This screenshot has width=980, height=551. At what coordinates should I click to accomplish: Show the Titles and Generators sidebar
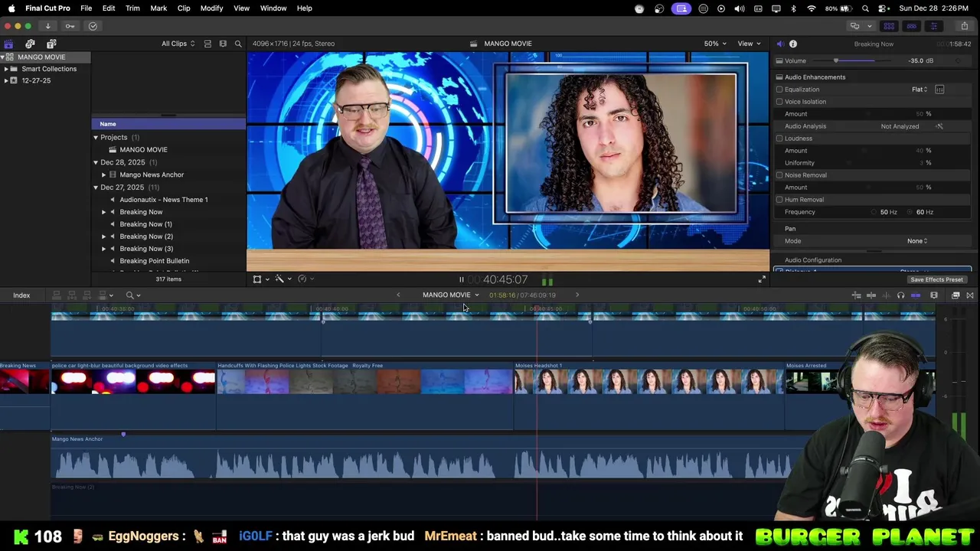click(x=51, y=44)
